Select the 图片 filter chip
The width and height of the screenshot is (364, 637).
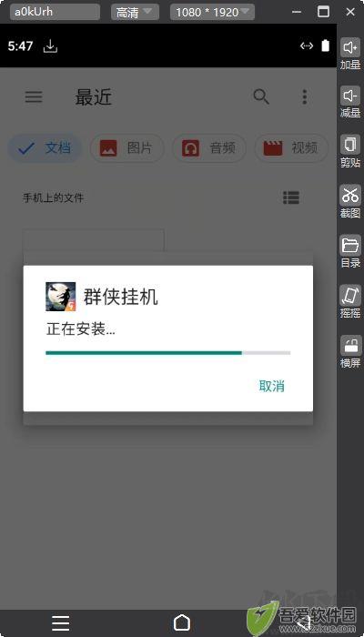[x=127, y=148]
